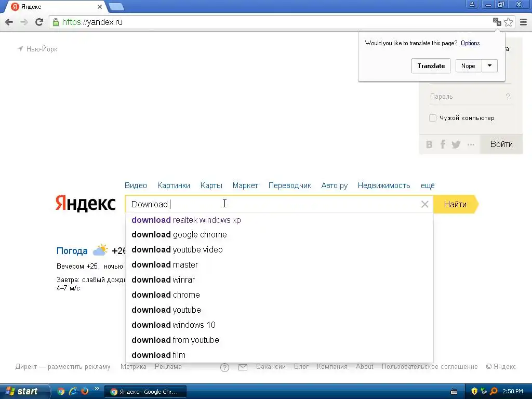Select suggestion download chrome

(x=279, y=295)
